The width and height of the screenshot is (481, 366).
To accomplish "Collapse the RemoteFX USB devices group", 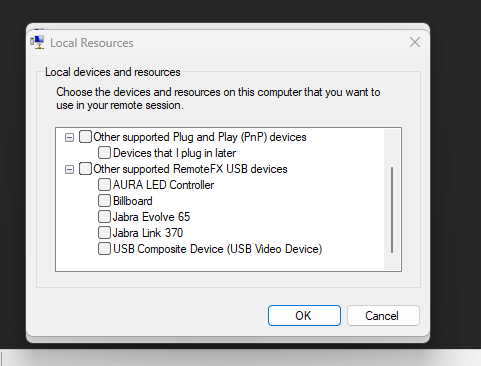I will 69,169.
